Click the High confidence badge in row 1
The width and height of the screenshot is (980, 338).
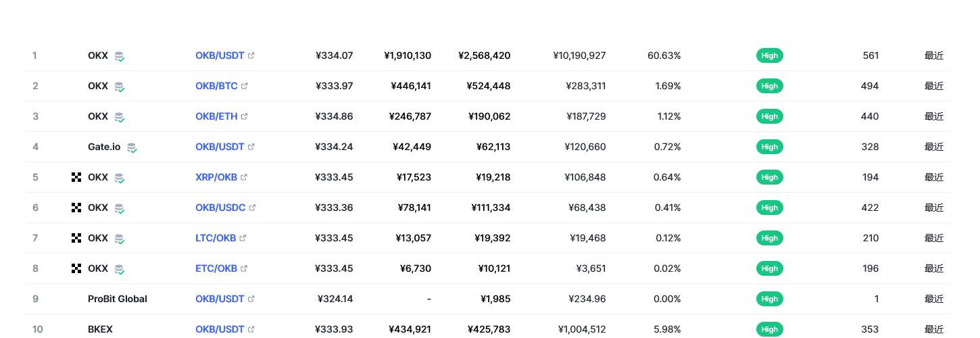[x=769, y=55]
